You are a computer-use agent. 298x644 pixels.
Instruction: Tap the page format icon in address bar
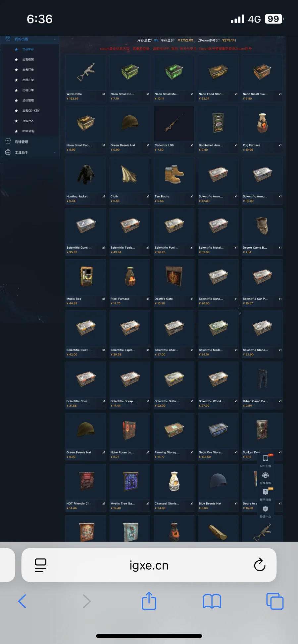click(x=41, y=565)
